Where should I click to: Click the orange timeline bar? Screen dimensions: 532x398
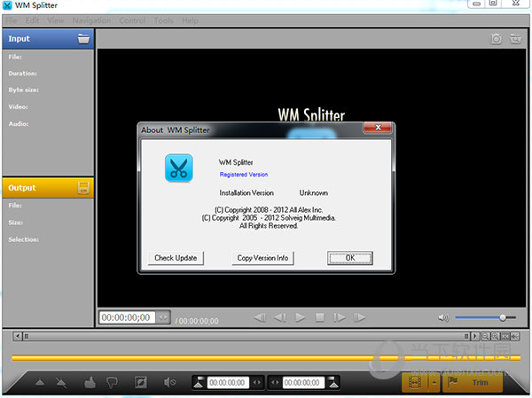[x=266, y=357]
